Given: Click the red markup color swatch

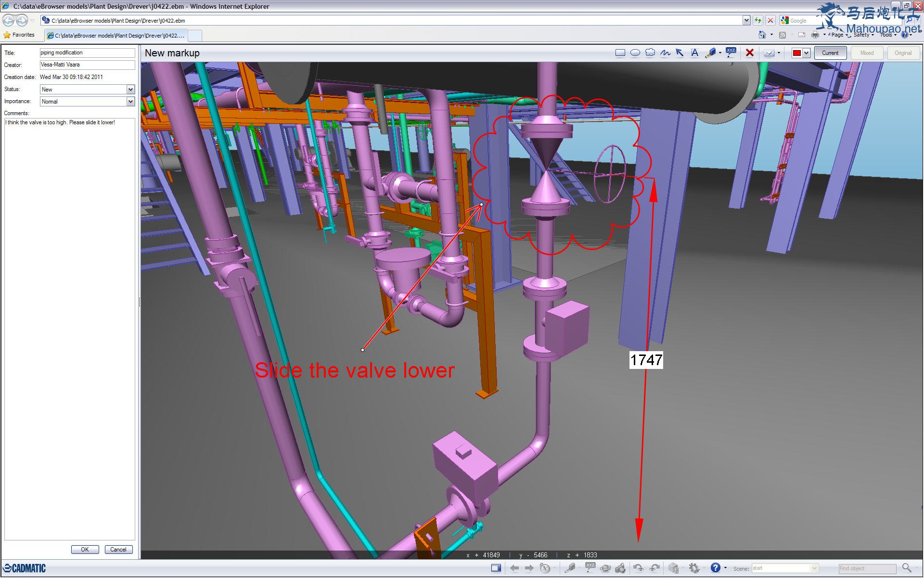Looking at the screenshot, I should pos(797,53).
